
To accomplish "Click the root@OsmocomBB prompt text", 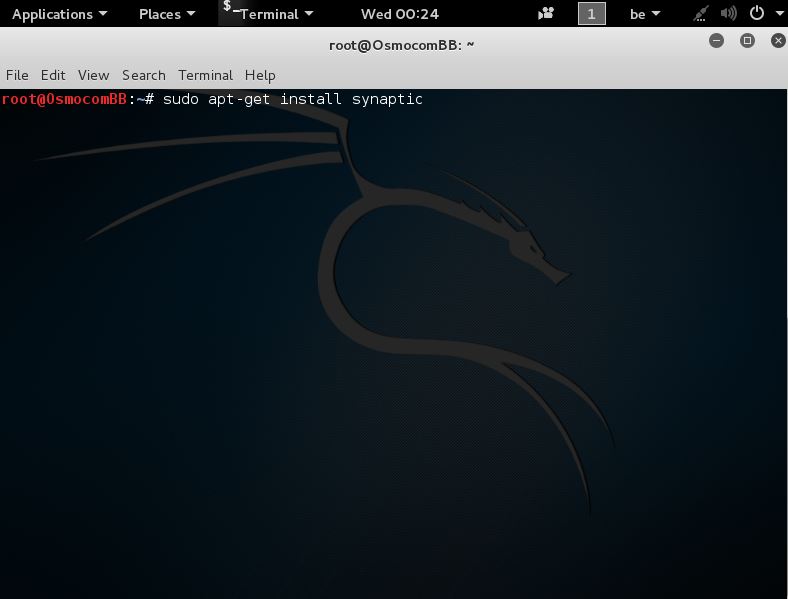I will [64, 99].
